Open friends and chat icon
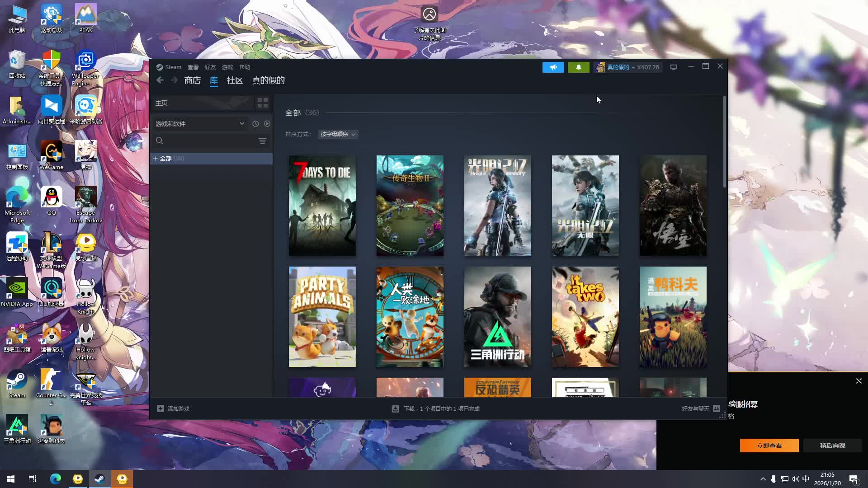Image resolution: width=868 pixels, height=488 pixels. pos(717,408)
